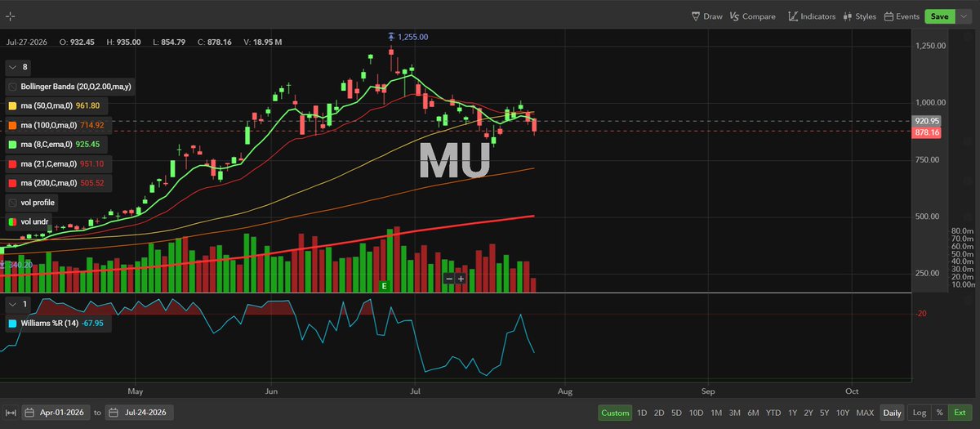Click the ma 200 red color swatch

(x=13, y=183)
